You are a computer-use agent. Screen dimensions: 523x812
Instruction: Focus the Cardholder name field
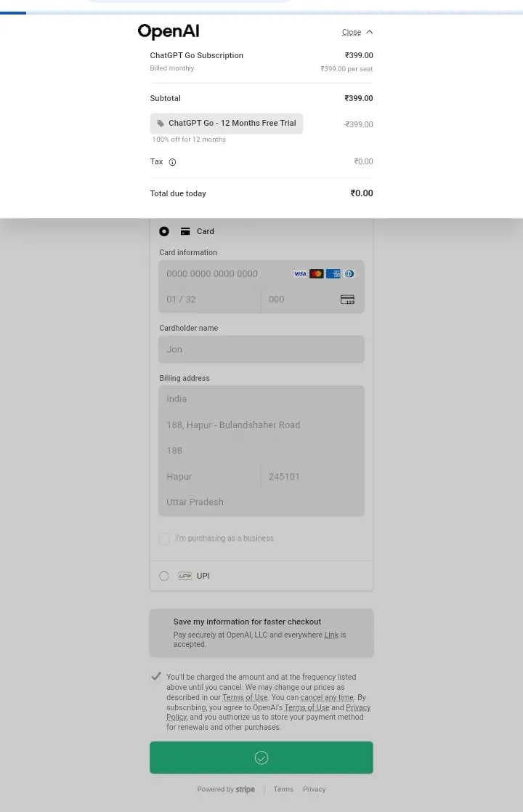(x=261, y=350)
